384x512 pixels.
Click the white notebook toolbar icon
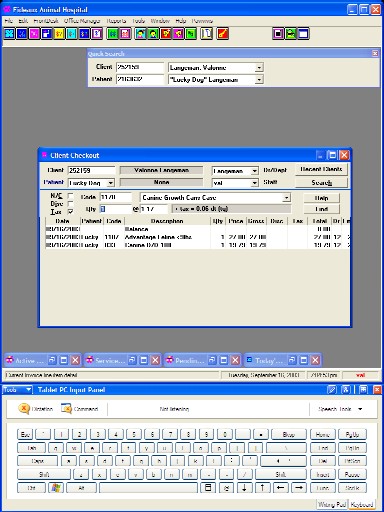[207, 34]
